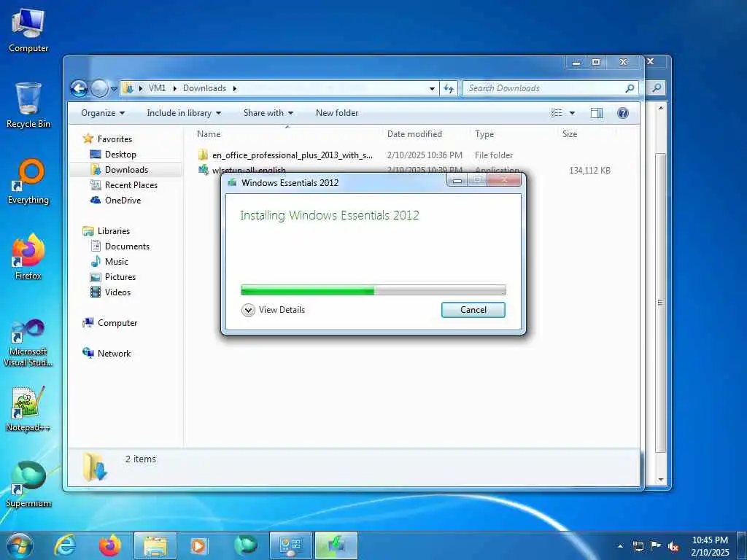
Task: Open the Computer desktop icon
Action: [x=28, y=31]
